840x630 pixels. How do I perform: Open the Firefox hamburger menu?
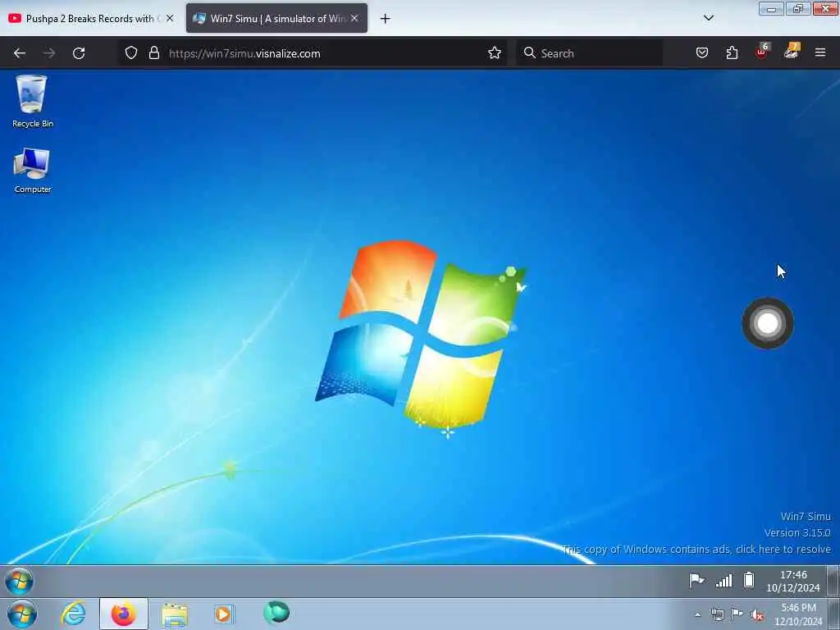click(820, 52)
